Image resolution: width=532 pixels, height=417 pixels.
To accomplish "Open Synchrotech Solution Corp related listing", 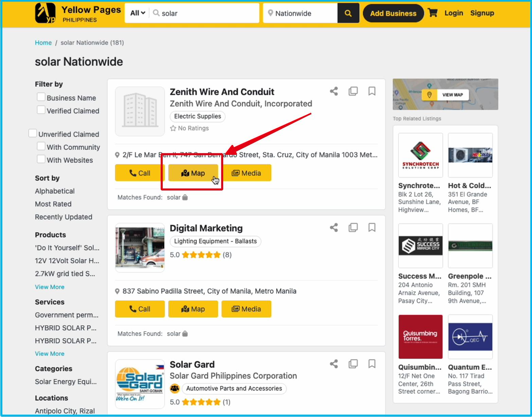I will (x=420, y=173).
